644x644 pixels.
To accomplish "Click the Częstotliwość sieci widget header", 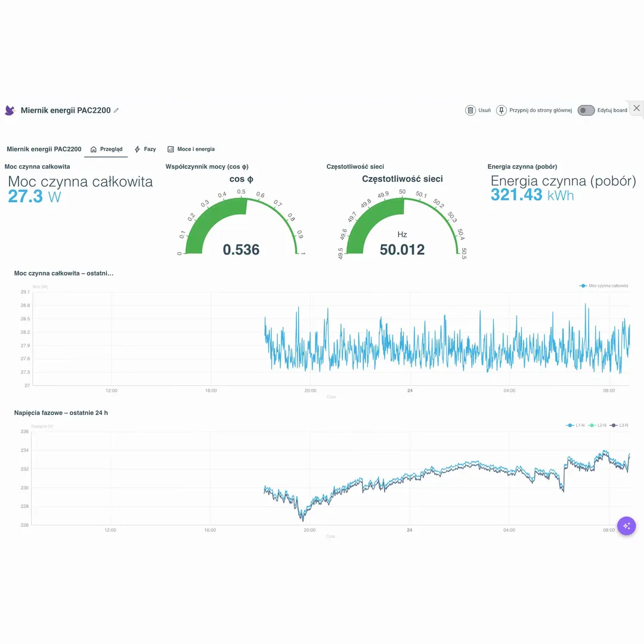I will 355,166.
